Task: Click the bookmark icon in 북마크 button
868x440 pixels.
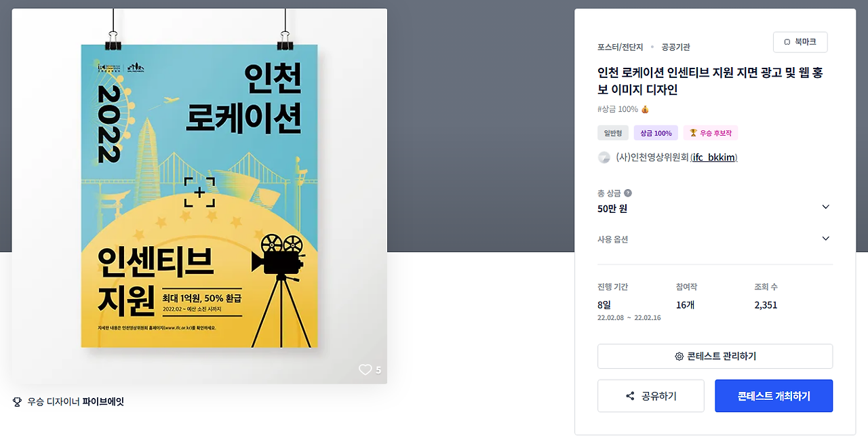Action: click(x=787, y=42)
